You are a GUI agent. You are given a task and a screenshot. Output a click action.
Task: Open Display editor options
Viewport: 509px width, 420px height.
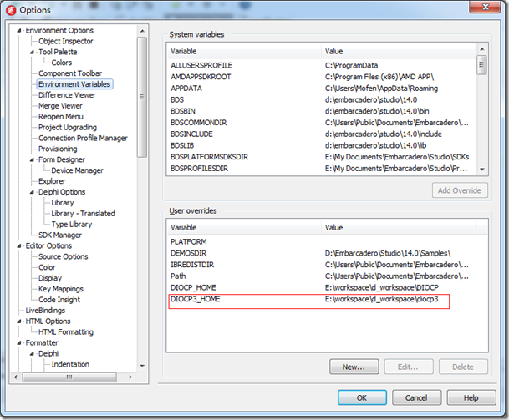tap(50, 278)
